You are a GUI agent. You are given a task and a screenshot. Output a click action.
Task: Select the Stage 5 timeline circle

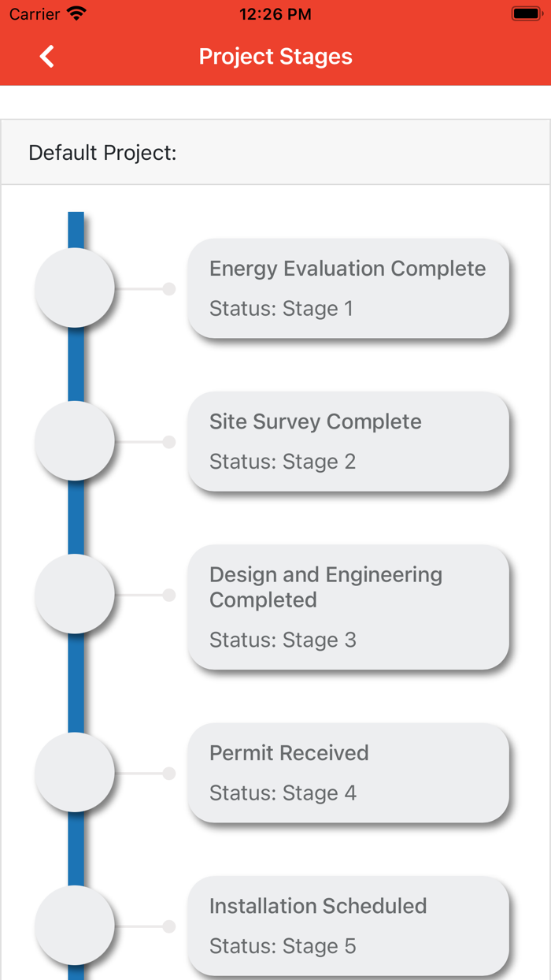pos(75,926)
